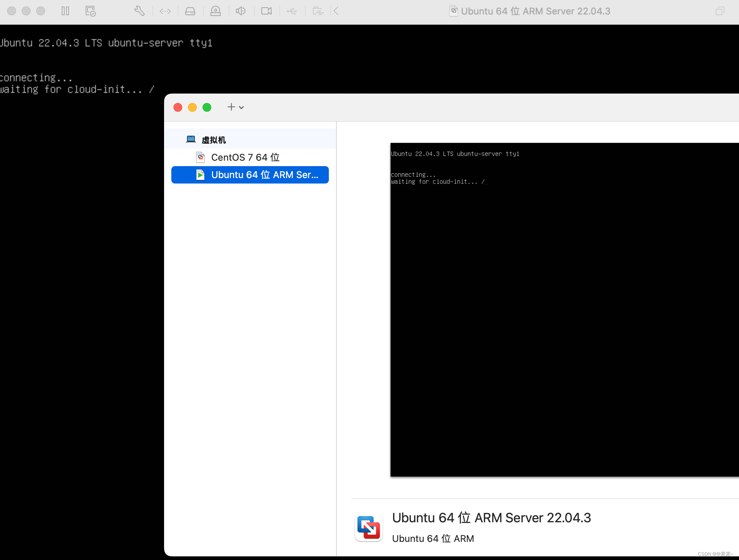This screenshot has height=560, width=739.
Task: Click the laptop icon beside 虚拟机
Action: (191, 139)
